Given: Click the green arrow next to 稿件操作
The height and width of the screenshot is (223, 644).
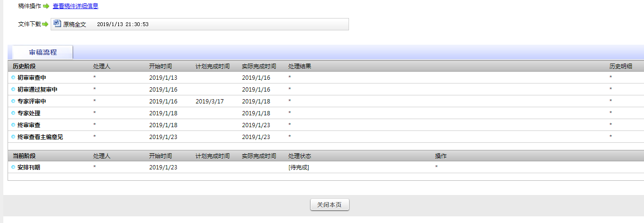Looking at the screenshot, I should point(46,6).
